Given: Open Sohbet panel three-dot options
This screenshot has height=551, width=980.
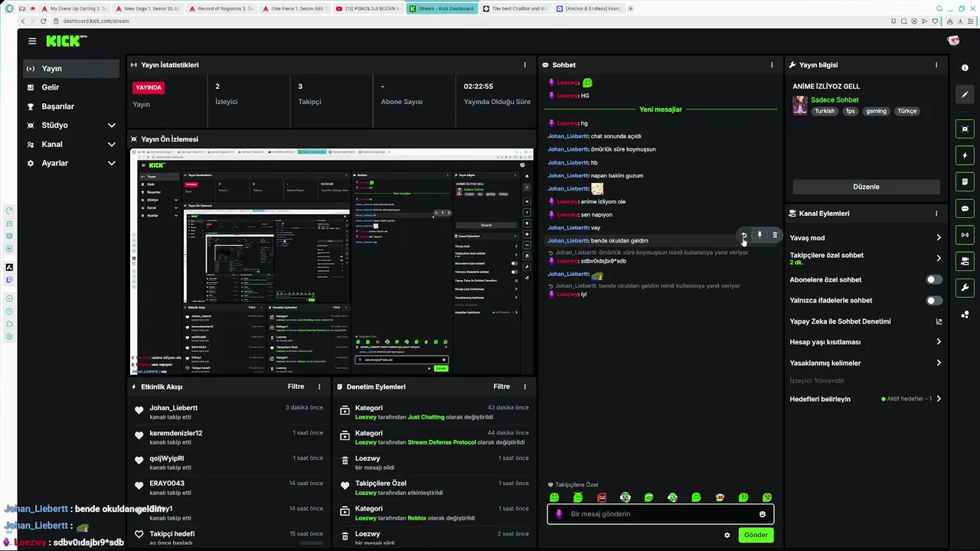Looking at the screenshot, I should click(x=772, y=65).
